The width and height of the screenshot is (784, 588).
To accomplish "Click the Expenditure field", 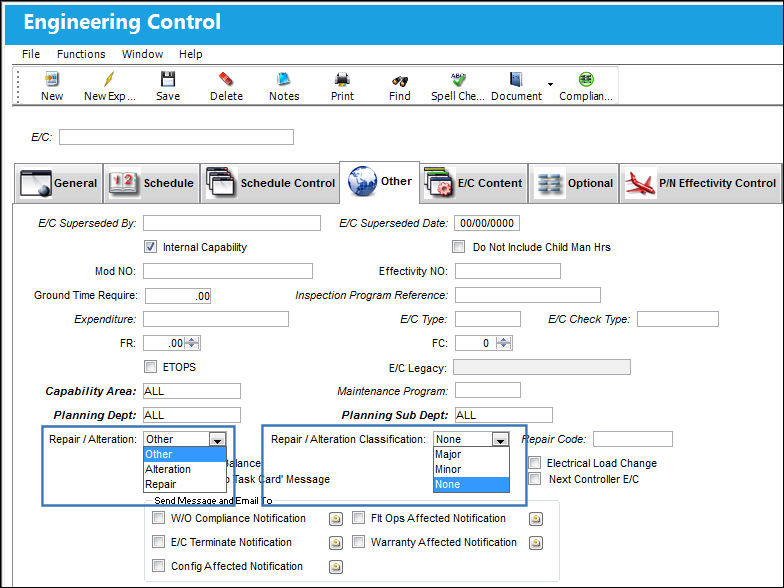I will (216, 319).
